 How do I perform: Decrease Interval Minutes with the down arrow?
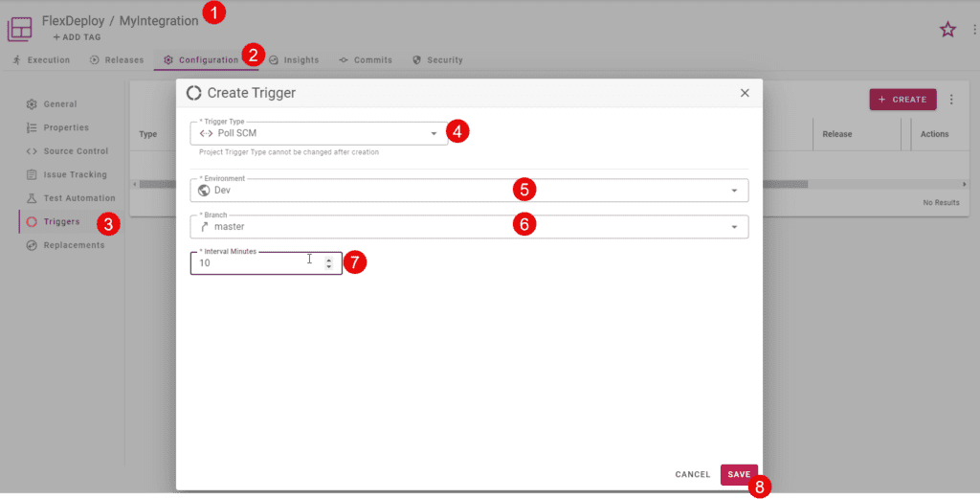click(x=329, y=267)
